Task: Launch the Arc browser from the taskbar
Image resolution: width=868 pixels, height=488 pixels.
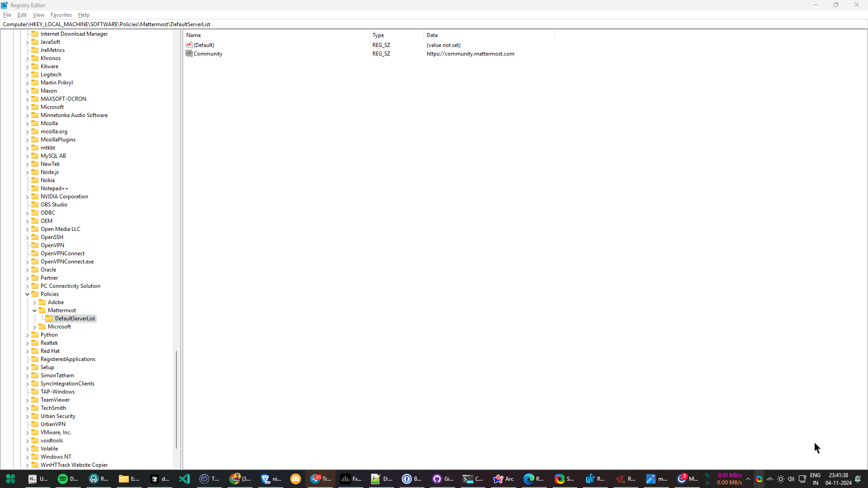Action: 498,479
